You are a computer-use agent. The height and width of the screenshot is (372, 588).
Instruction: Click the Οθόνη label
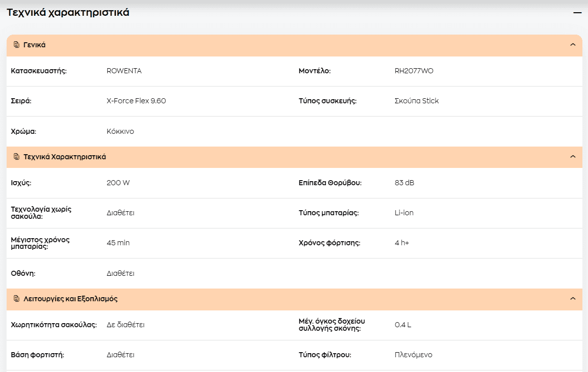(x=23, y=273)
